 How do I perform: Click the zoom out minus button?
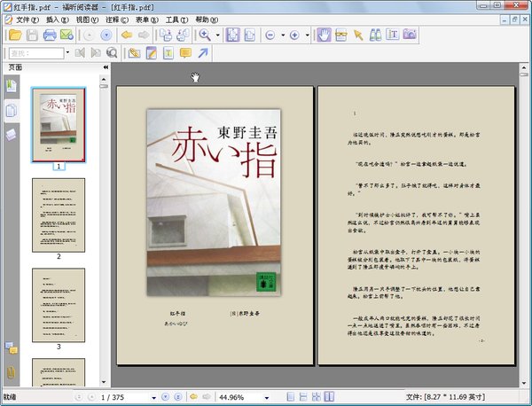click(270, 35)
